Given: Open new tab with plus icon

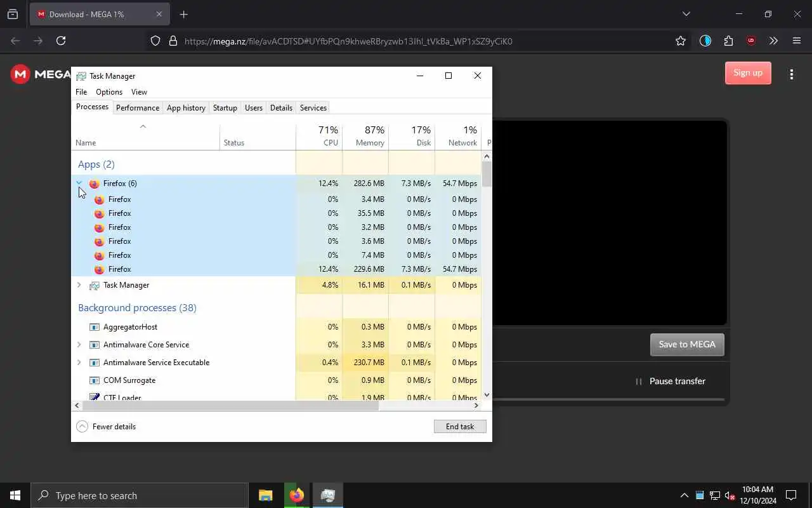Looking at the screenshot, I should [x=183, y=14].
